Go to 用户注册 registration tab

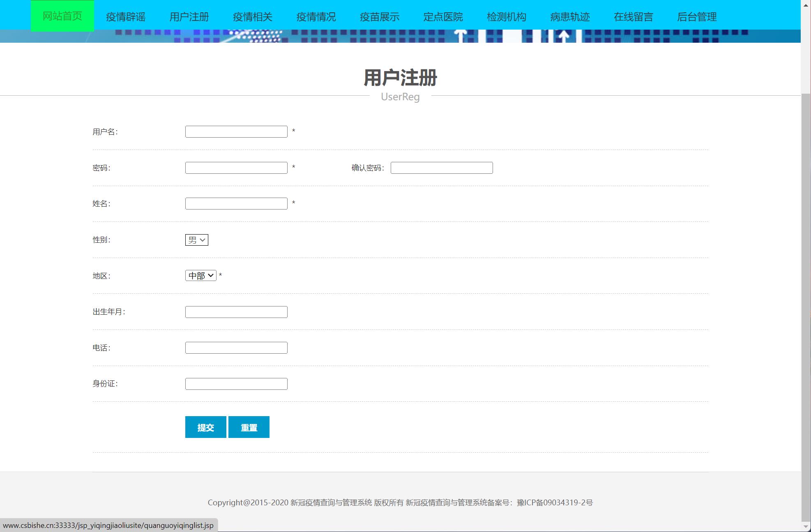(189, 17)
